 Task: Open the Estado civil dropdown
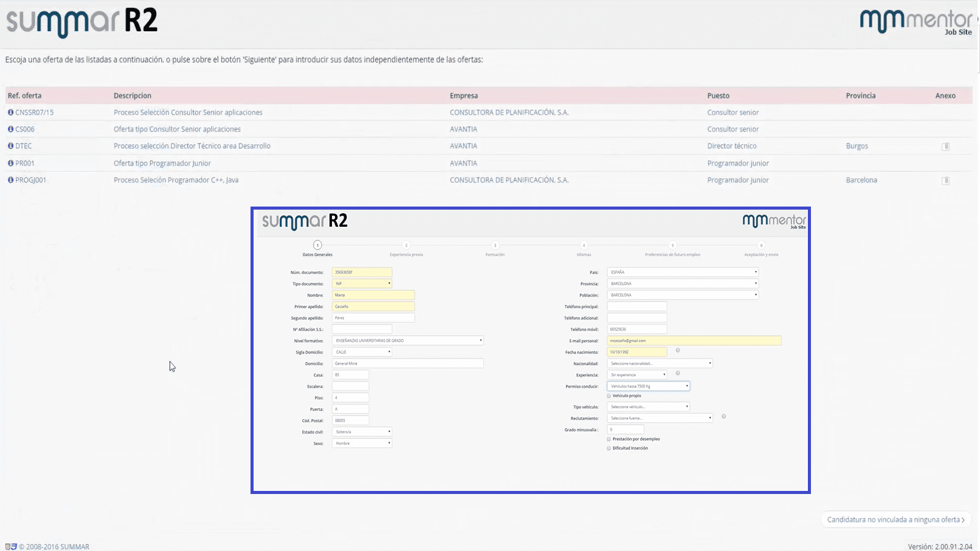tap(362, 432)
